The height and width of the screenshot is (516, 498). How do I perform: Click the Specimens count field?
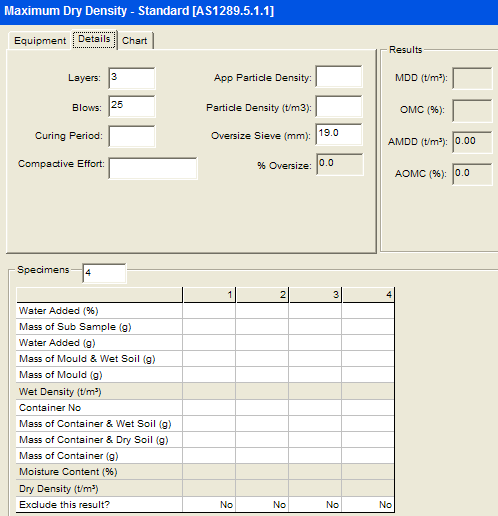coord(104,273)
